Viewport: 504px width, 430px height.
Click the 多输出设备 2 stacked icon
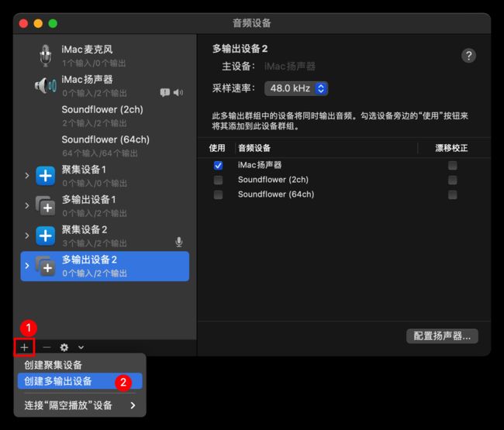pos(45,266)
